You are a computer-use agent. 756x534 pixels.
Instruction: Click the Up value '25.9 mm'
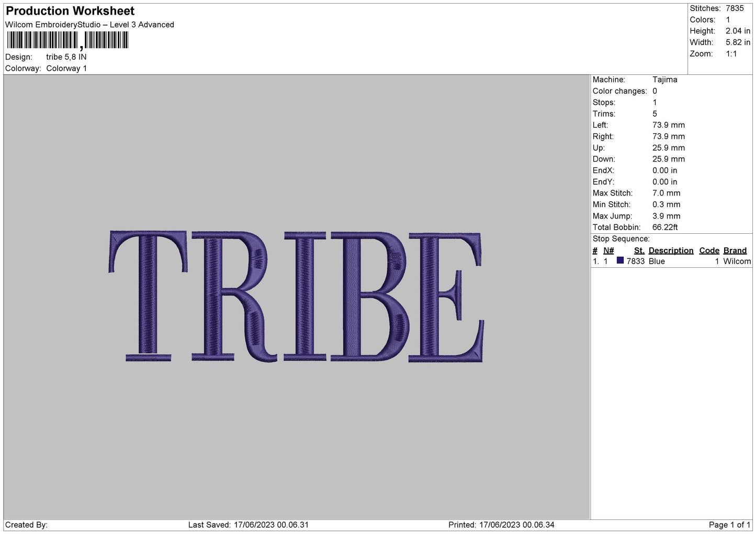(x=668, y=148)
